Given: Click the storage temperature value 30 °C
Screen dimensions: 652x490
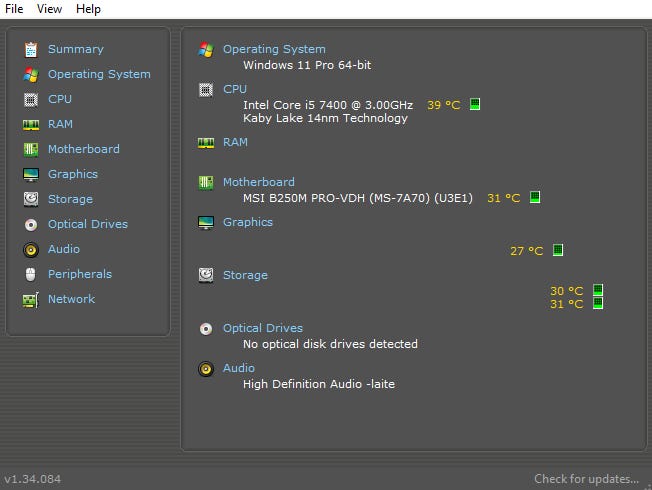Looking at the screenshot, I should (566, 291).
